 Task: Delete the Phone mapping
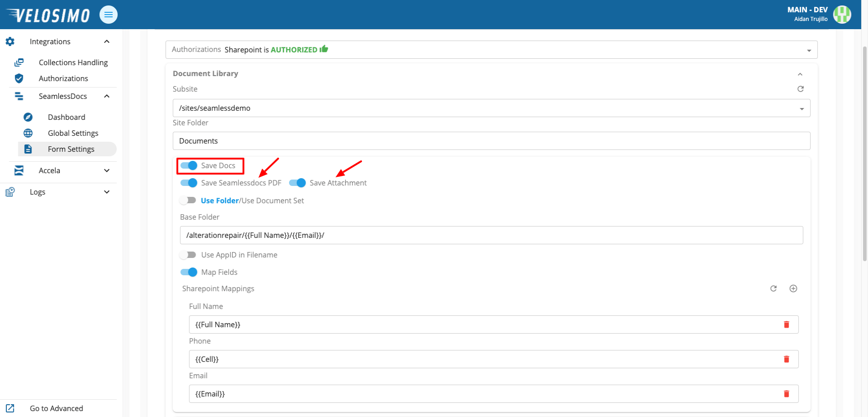click(786, 359)
